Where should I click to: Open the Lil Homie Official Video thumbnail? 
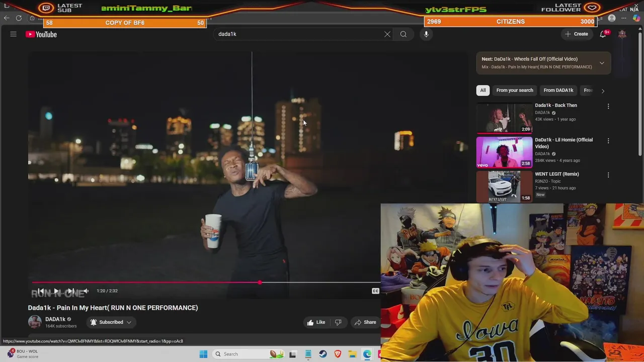(x=504, y=152)
